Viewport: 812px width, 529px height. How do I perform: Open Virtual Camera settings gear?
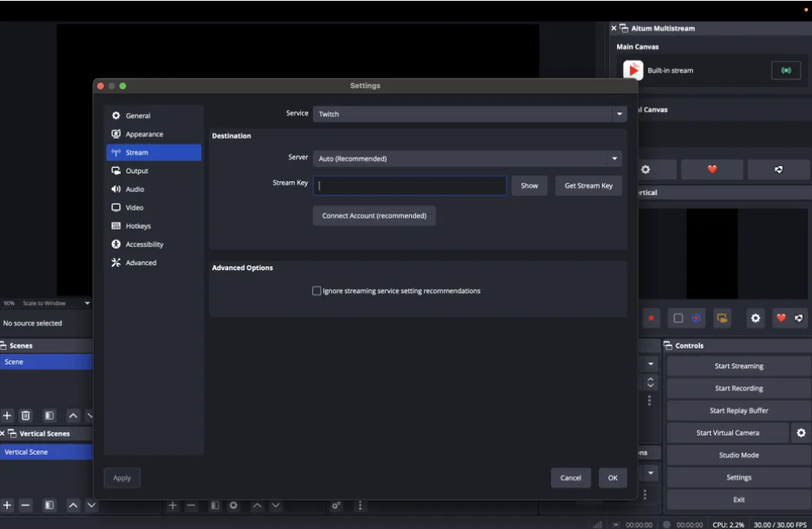[801, 433]
